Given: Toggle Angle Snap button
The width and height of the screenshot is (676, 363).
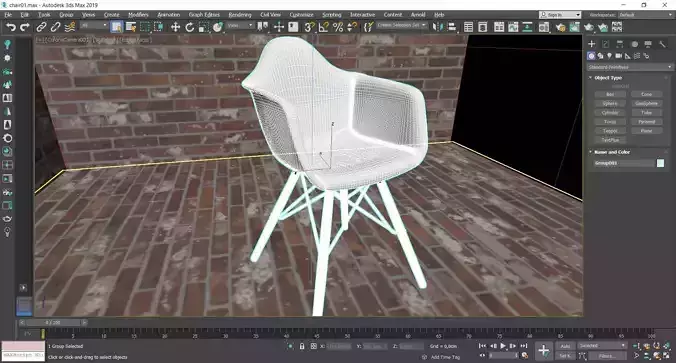Looking at the screenshot, I should [323, 27].
